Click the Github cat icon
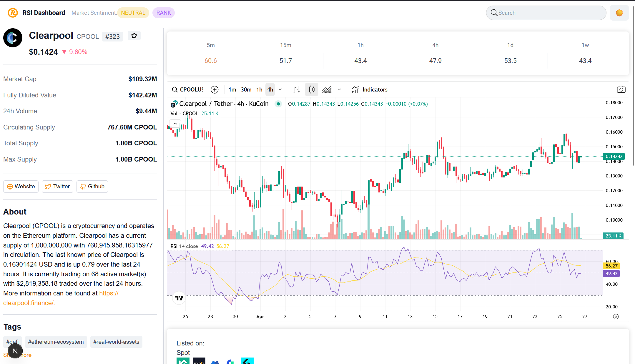Screen dimensions: 635x364 [x=83, y=187]
